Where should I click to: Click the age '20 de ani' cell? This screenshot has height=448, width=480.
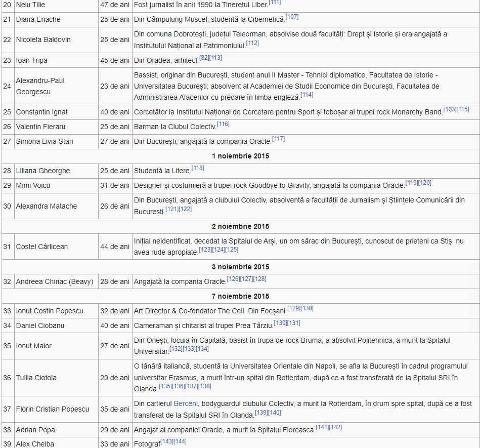[115, 378]
